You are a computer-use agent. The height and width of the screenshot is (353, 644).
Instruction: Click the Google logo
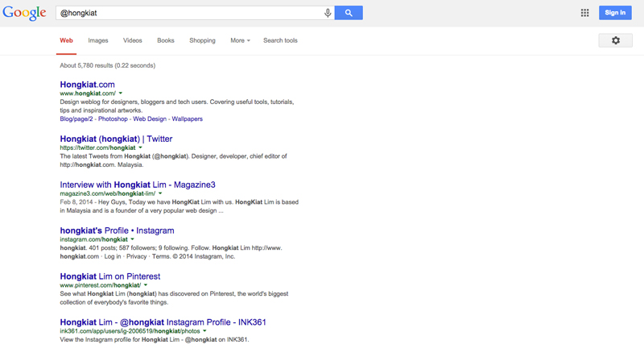[x=24, y=13]
